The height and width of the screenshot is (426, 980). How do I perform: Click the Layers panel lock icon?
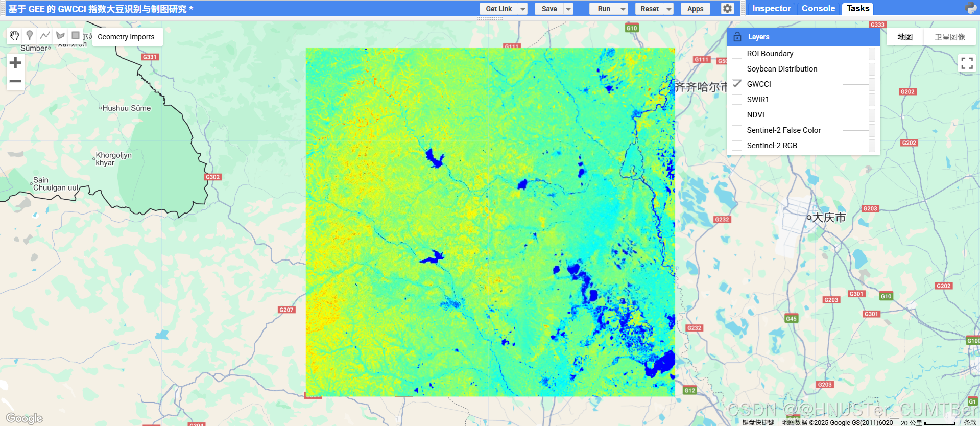click(x=737, y=37)
